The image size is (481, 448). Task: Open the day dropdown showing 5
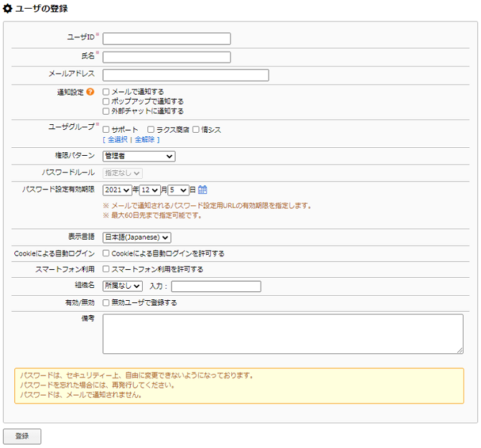point(178,190)
